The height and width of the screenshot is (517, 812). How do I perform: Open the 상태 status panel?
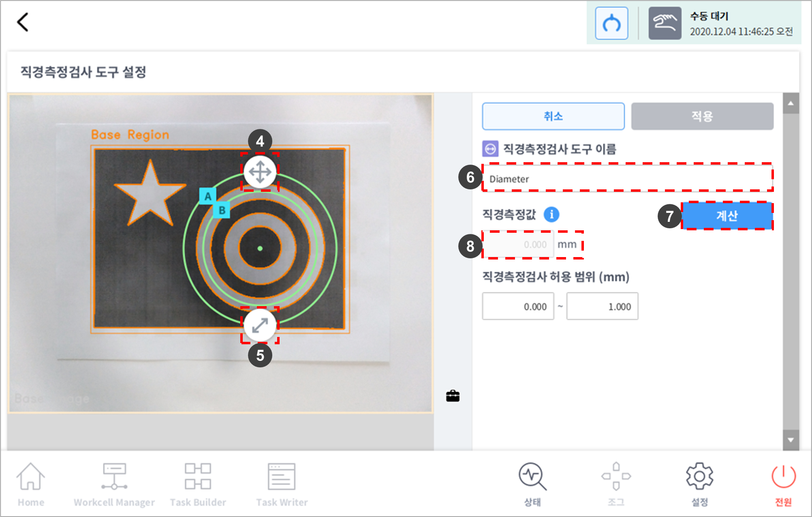pyautogui.click(x=532, y=483)
